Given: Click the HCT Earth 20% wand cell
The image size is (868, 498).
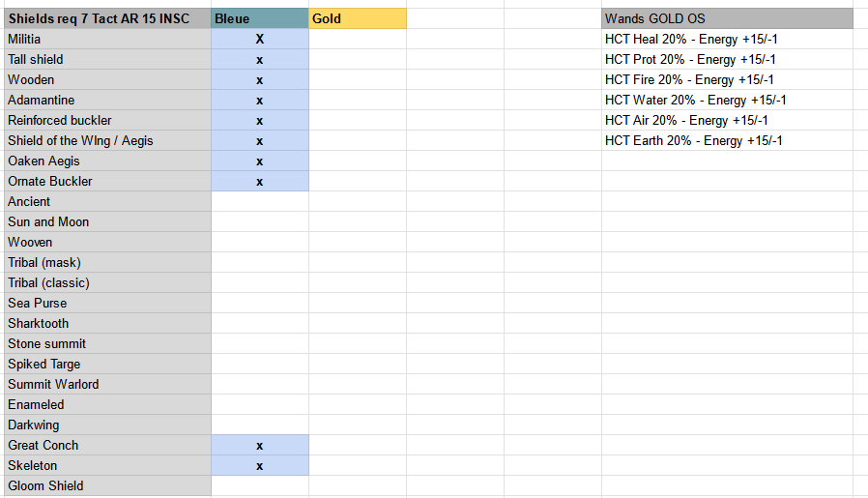Looking at the screenshot, I should pos(693,141).
